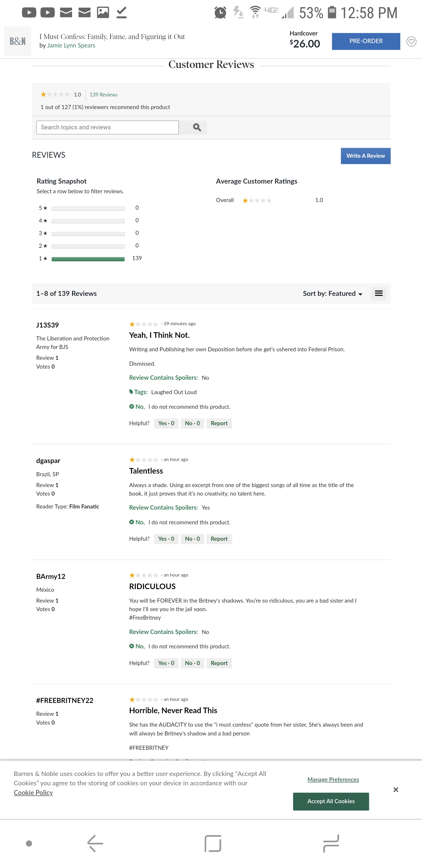Tap the download complete checkmark notification
The width and height of the screenshot is (422, 868).
point(122,13)
